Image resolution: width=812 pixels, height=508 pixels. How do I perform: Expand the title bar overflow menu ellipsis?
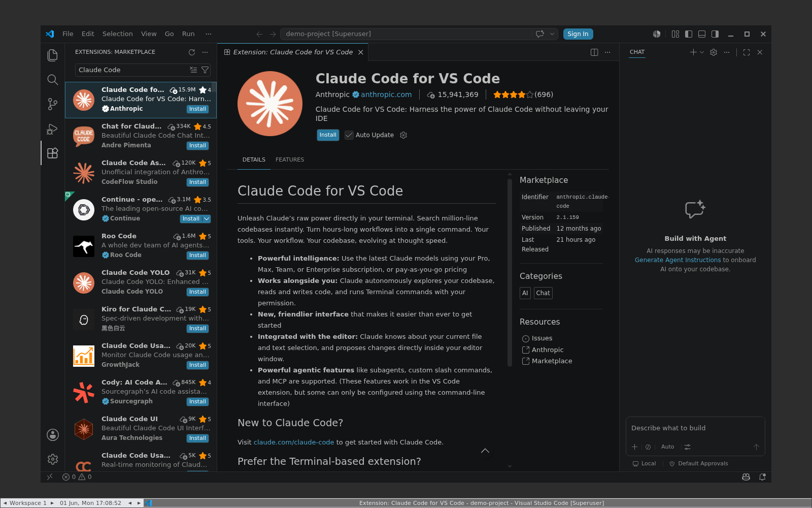(x=208, y=34)
